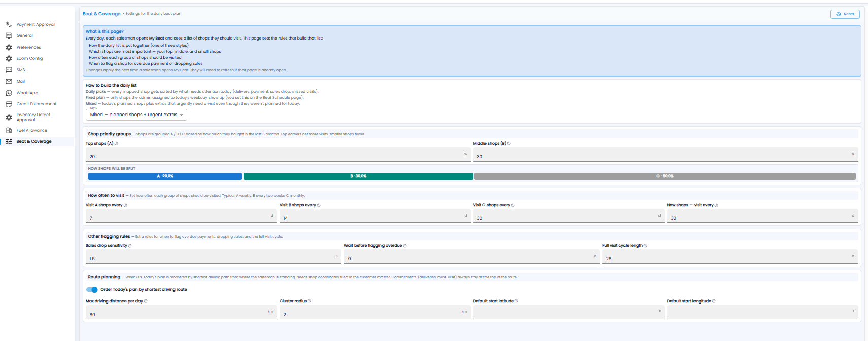The height and width of the screenshot is (341, 868).
Task: Click the Inventory Defect Approval gear icon
Action: tap(9, 117)
